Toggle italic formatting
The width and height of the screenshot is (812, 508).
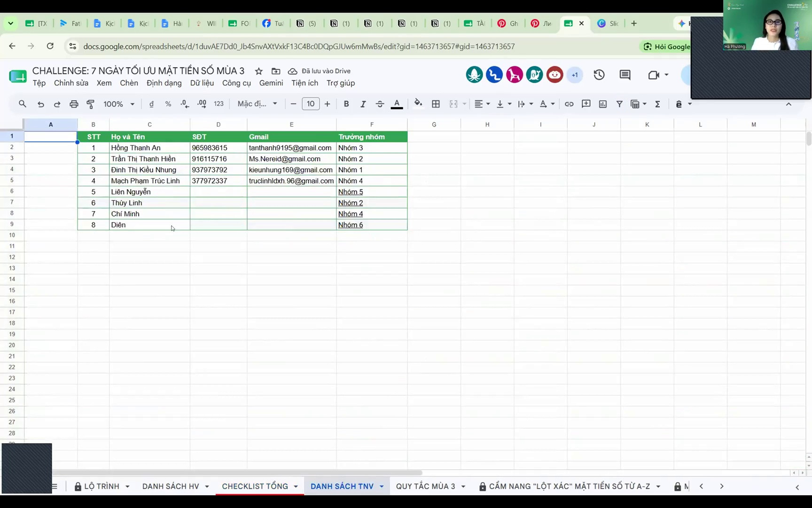tap(363, 104)
